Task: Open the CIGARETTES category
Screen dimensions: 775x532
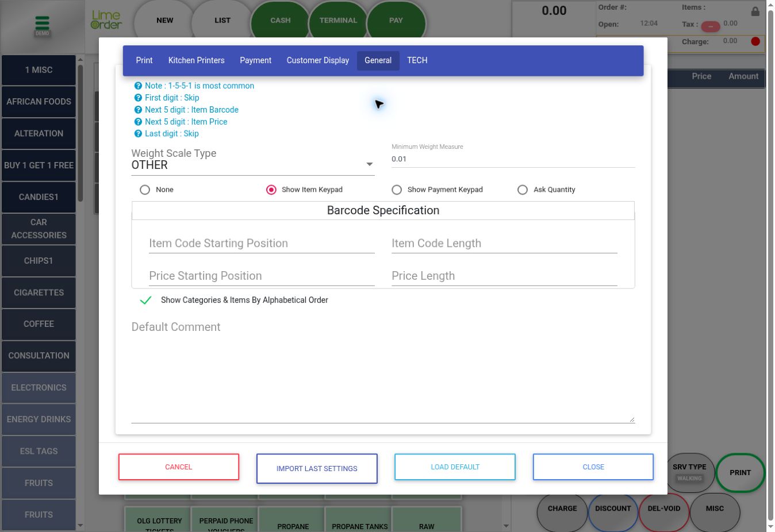Action: point(39,292)
